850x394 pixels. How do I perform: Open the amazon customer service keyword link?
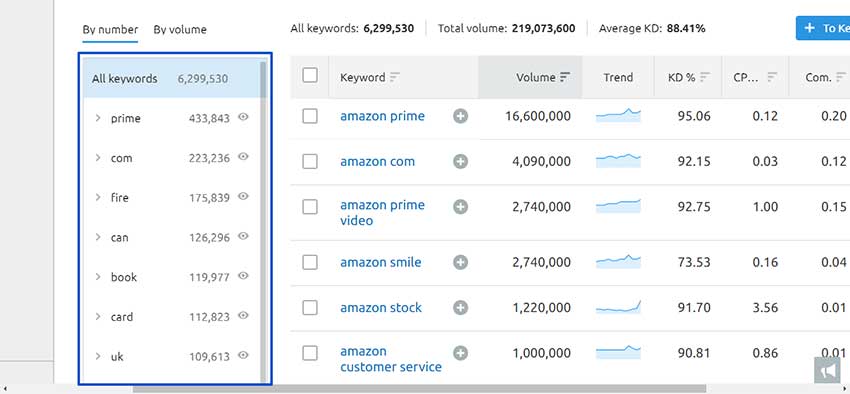pos(390,359)
